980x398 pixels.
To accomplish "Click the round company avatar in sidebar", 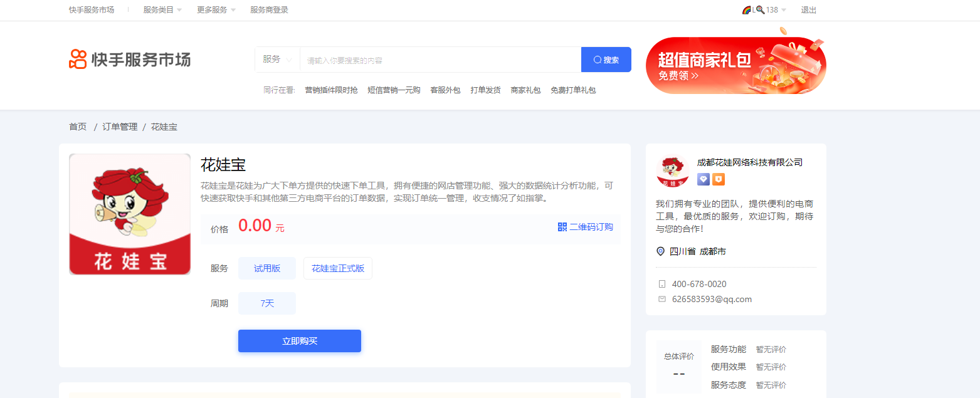I will pos(673,170).
